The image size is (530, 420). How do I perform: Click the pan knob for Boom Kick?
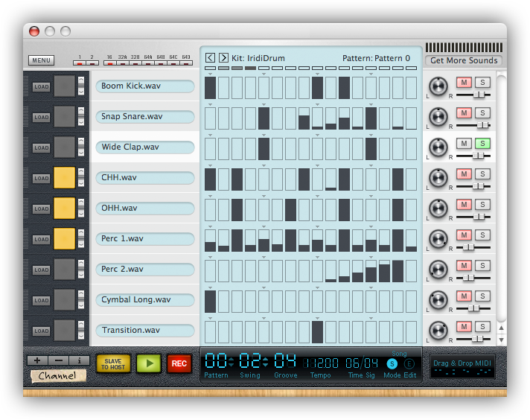(438, 86)
